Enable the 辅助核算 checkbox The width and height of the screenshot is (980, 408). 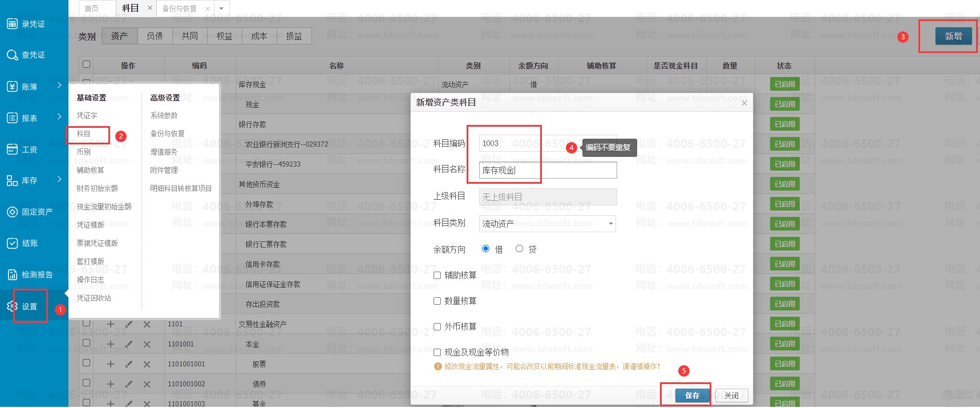point(438,275)
